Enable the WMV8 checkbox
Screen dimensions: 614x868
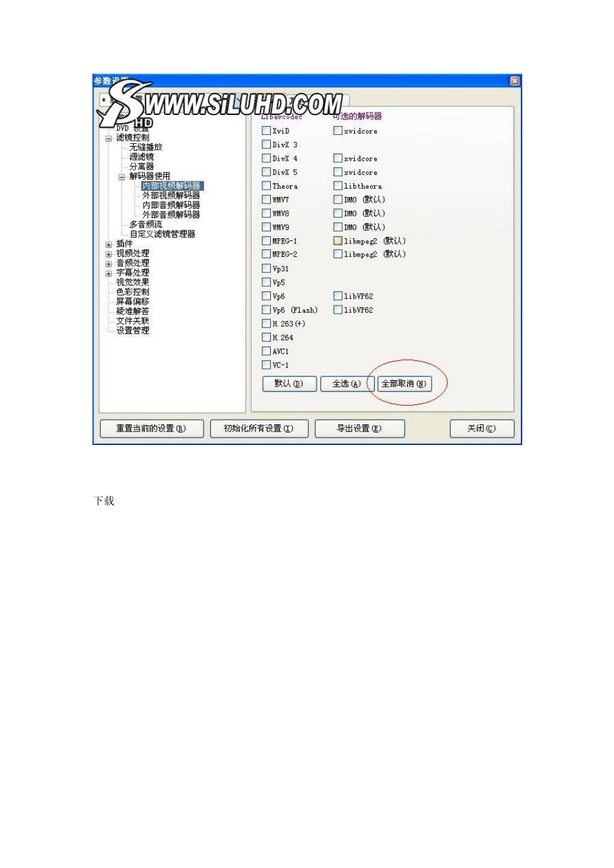(x=266, y=213)
